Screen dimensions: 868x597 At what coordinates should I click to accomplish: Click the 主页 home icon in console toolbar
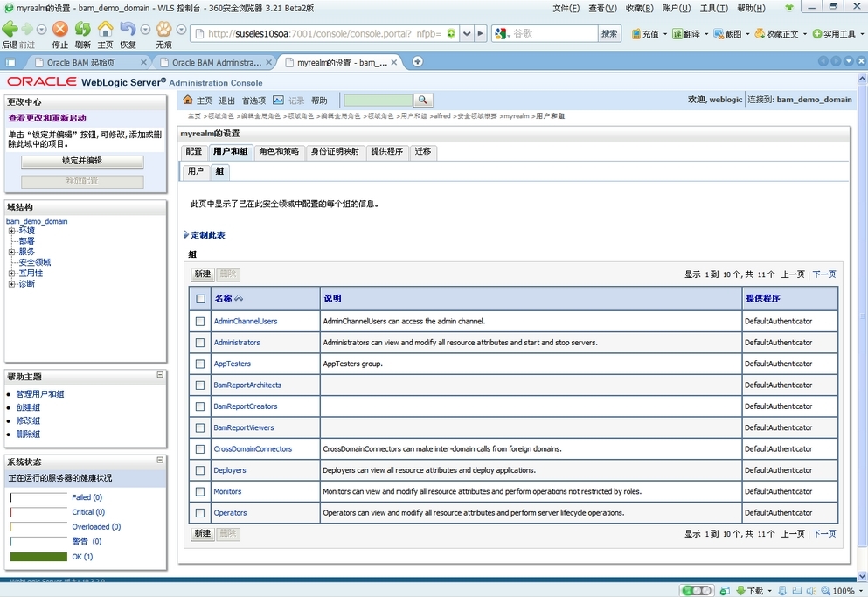click(187, 100)
